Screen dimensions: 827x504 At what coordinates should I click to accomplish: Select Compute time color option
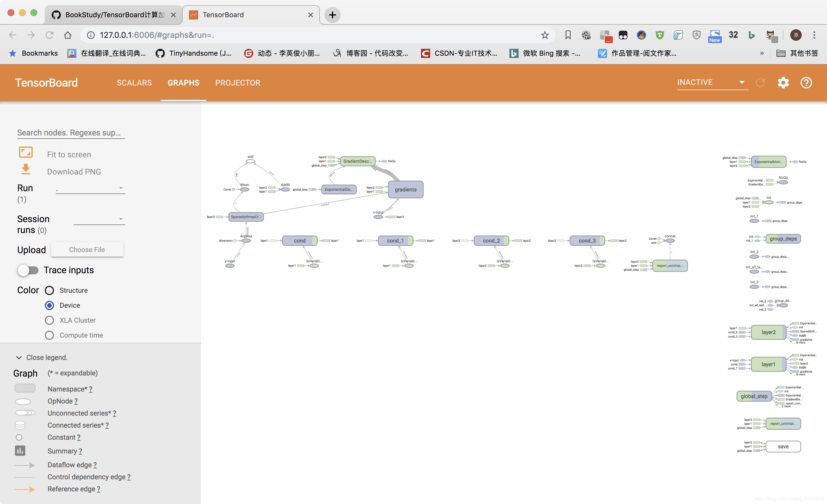[x=49, y=335]
